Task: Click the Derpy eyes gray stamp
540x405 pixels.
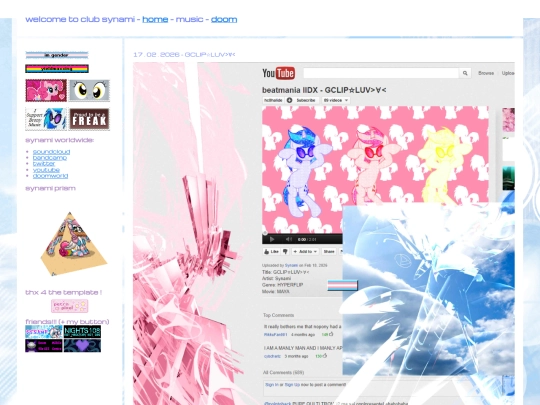Action: click(x=89, y=90)
